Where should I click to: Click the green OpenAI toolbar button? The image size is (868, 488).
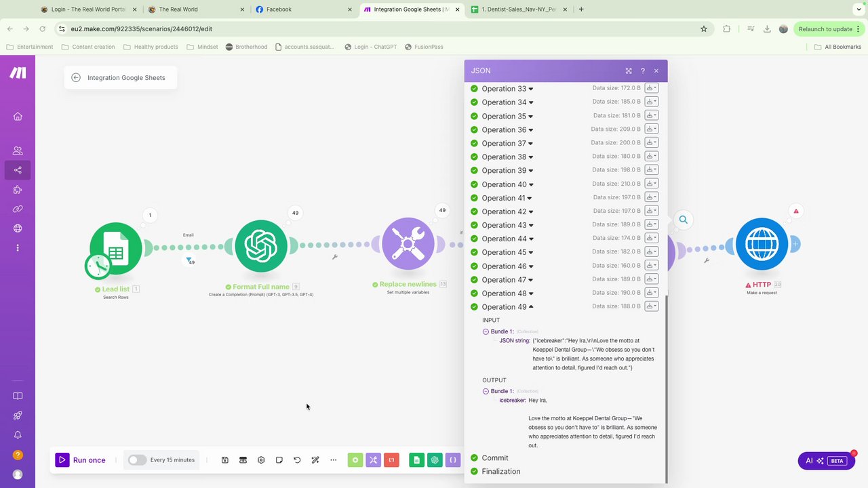point(435,460)
